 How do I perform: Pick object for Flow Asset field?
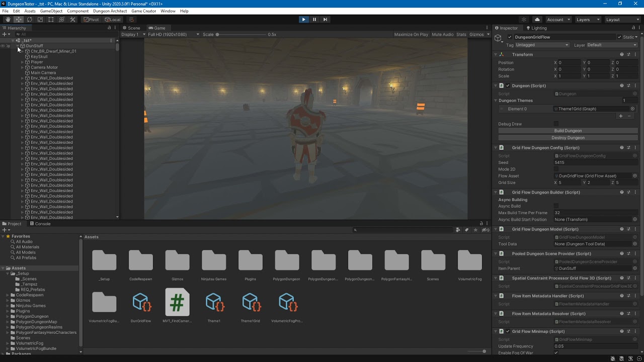[x=635, y=176]
